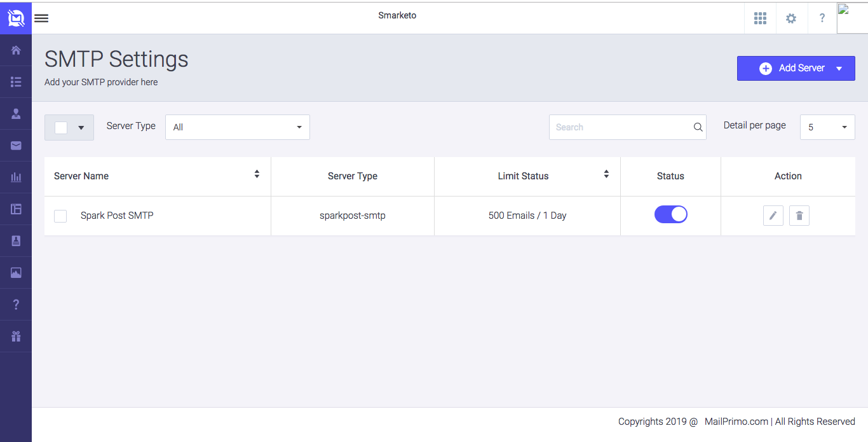Click the sparkpost-smtp type cell

(353, 216)
